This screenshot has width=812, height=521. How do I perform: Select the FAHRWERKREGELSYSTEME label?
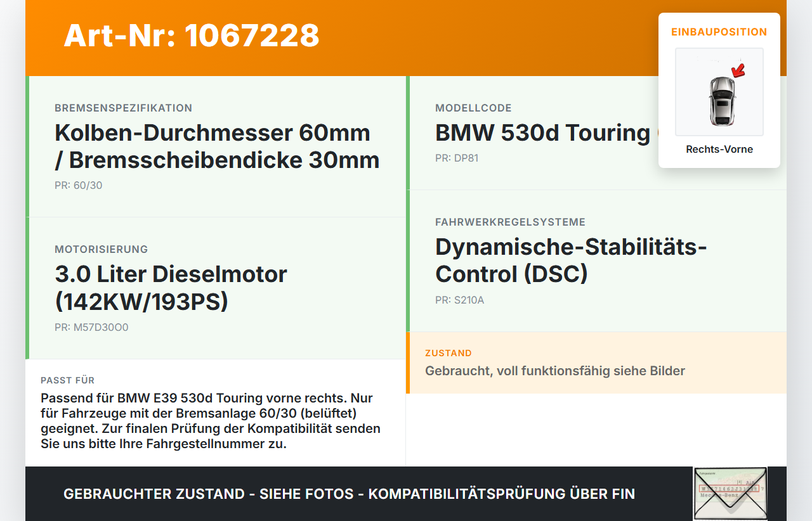coord(510,222)
